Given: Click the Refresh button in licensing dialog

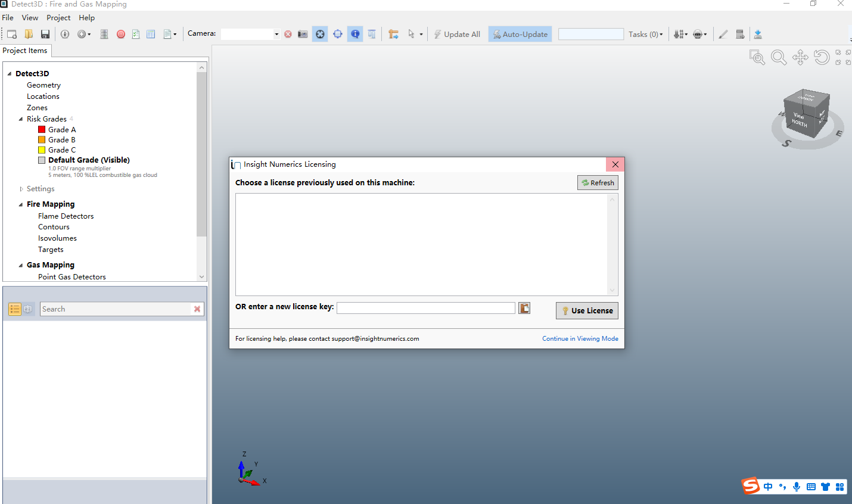Looking at the screenshot, I should click(x=598, y=183).
